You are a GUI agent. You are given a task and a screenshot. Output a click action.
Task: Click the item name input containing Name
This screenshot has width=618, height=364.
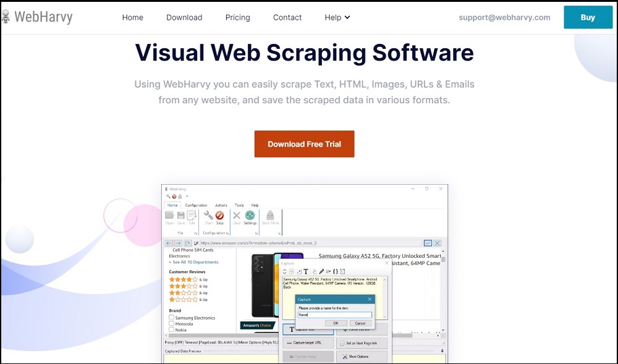pos(334,315)
